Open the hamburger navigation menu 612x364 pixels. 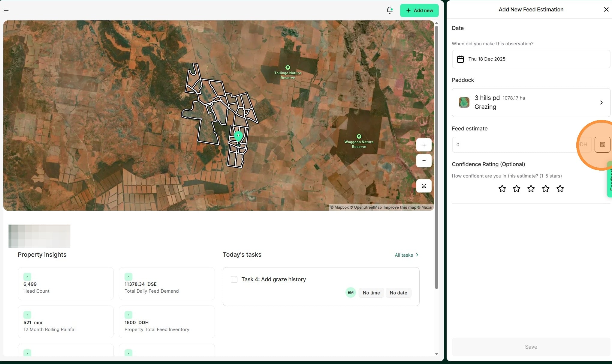point(6,10)
